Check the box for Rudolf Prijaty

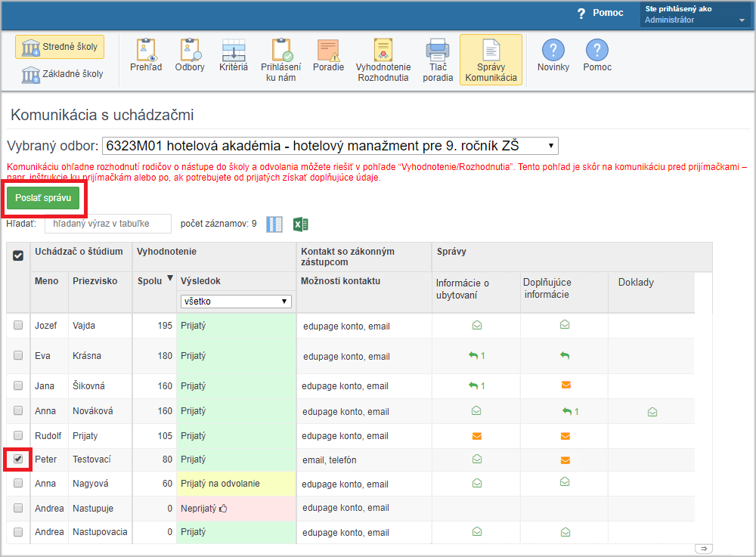pos(18,435)
